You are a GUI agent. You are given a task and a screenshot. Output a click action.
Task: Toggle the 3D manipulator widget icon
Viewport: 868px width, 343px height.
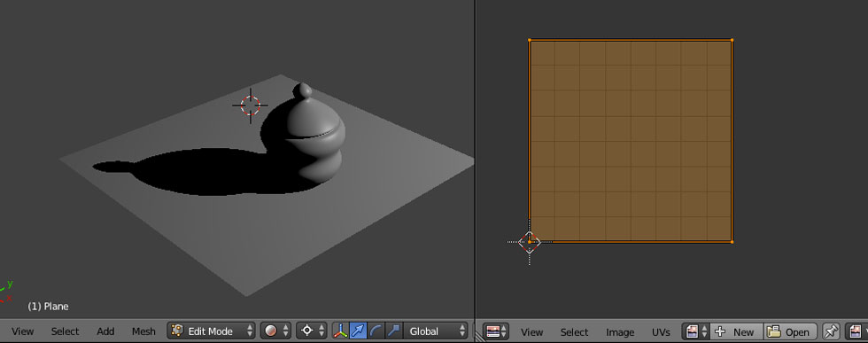[340, 331]
